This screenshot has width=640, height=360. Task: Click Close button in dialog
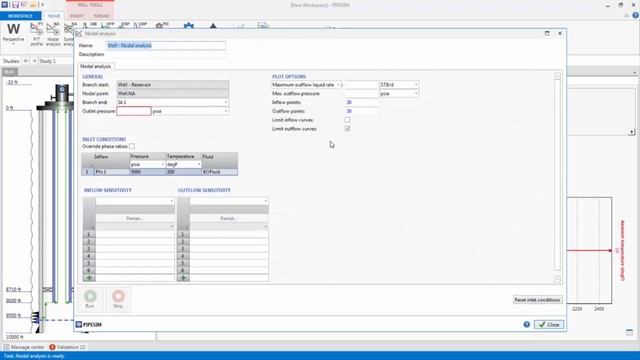coord(549,324)
